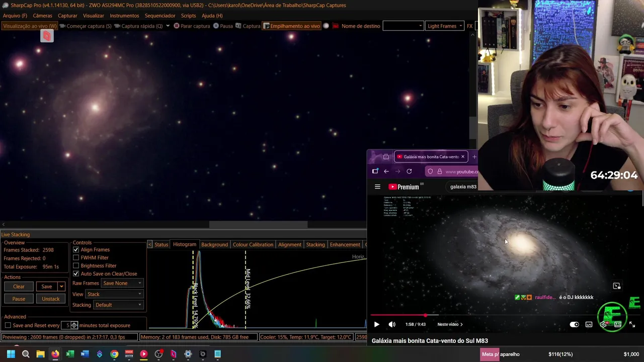Uncheck Align Frames
644x362 pixels.
[76, 249]
